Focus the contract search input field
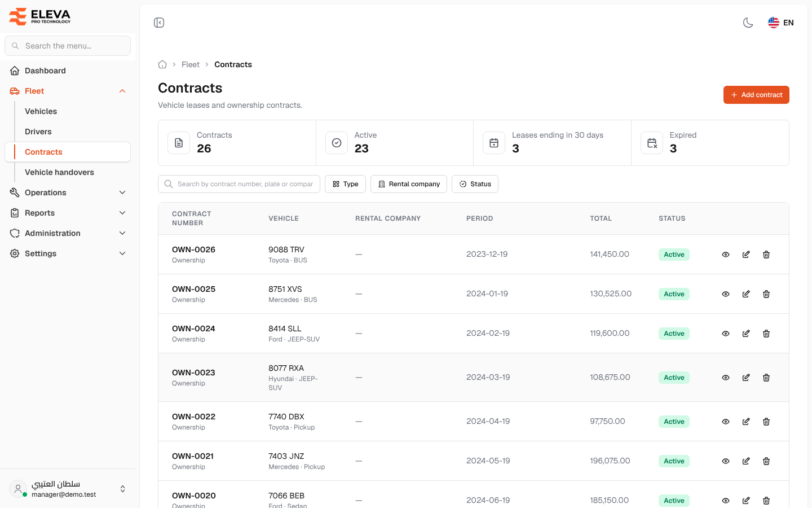Image resolution: width=812 pixels, height=508 pixels. coord(239,184)
